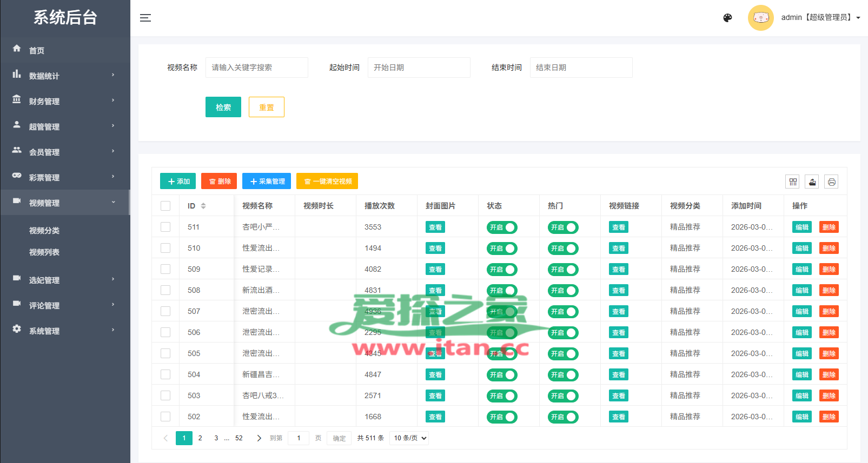The height and width of the screenshot is (463, 868).
Task: Open the theme color palette icon
Action: click(x=727, y=18)
